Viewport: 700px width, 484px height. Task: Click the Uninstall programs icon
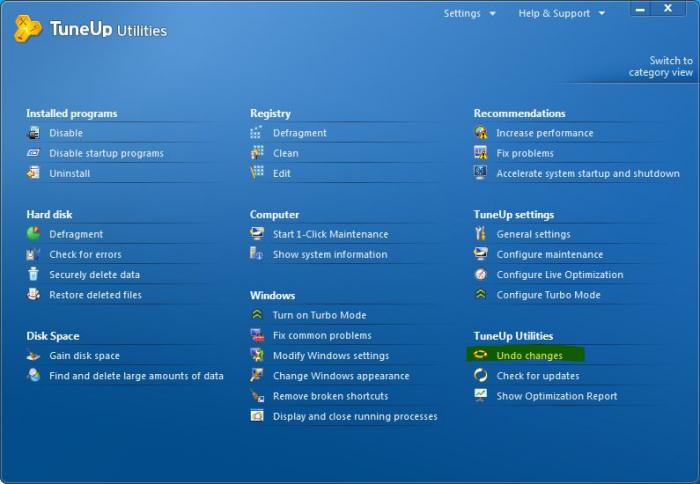click(33, 173)
